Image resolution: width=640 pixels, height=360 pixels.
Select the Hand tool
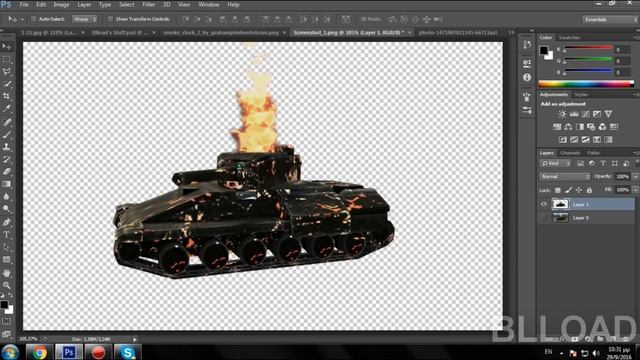(x=7, y=273)
